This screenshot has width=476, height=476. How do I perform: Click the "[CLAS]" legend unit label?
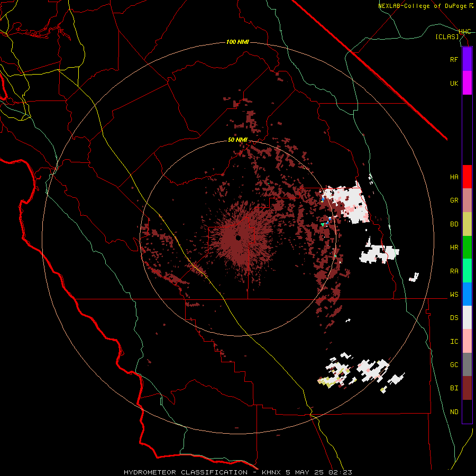click(x=447, y=36)
